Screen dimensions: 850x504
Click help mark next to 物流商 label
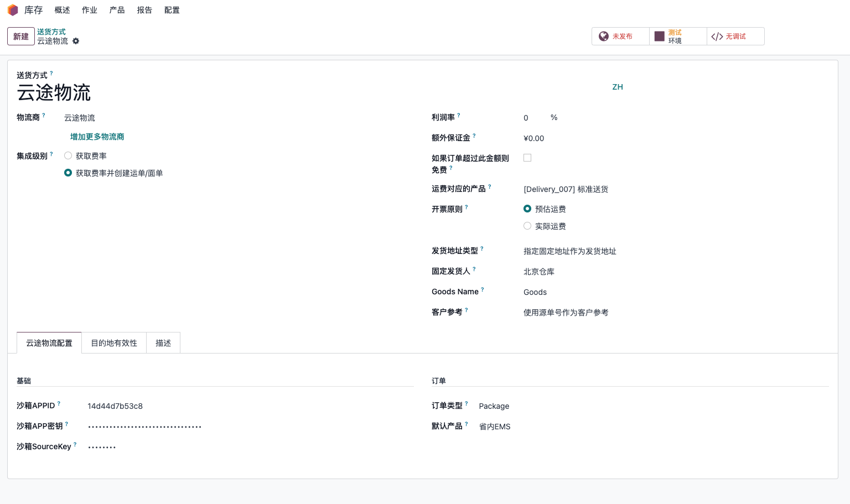click(x=44, y=115)
